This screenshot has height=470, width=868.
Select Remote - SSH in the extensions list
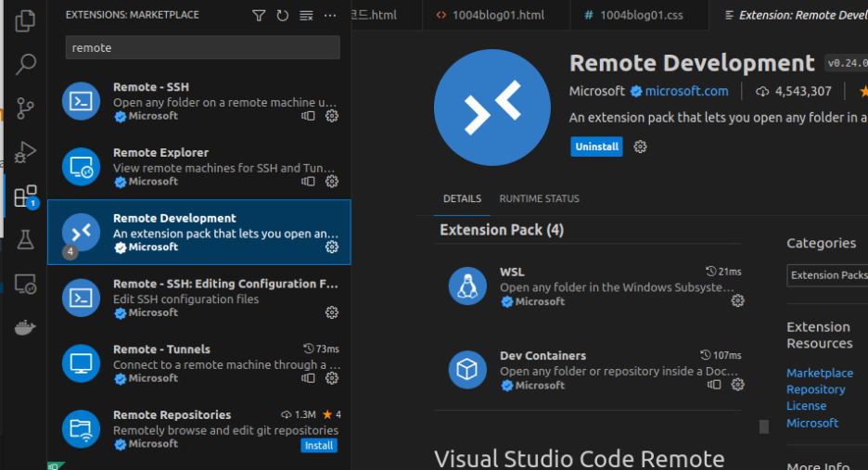[x=199, y=101]
